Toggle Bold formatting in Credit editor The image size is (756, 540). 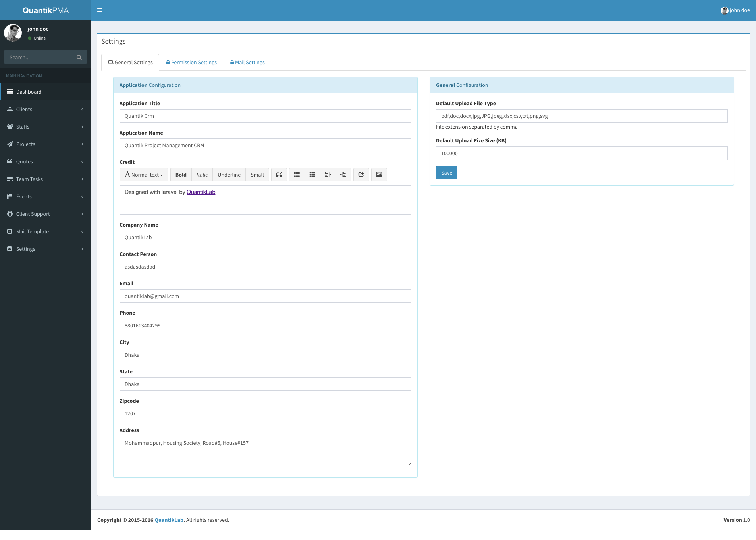click(181, 175)
